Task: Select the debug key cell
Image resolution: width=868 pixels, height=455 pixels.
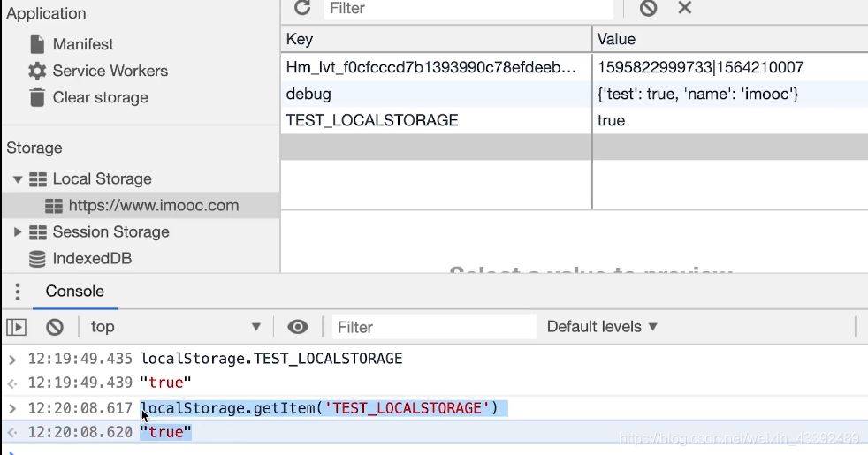Action: click(436, 95)
